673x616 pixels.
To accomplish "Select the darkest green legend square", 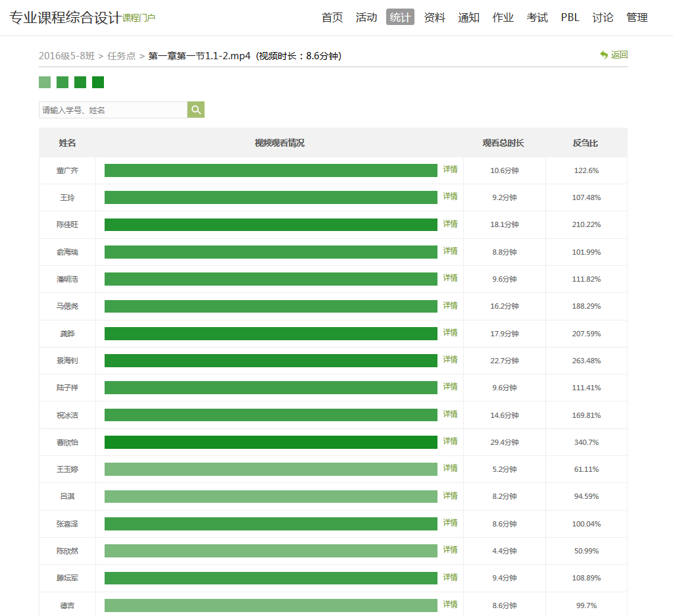I will (x=98, y=82).
